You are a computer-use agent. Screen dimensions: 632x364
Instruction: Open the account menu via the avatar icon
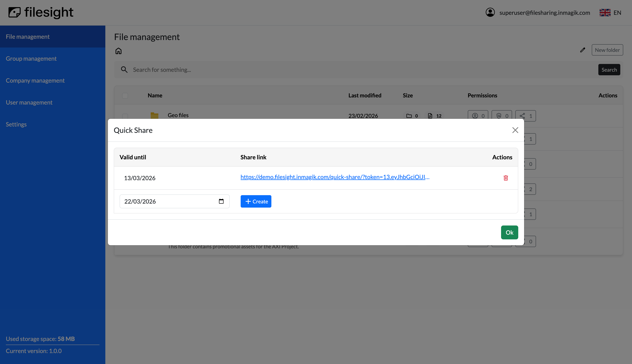(x=490, y=12)
